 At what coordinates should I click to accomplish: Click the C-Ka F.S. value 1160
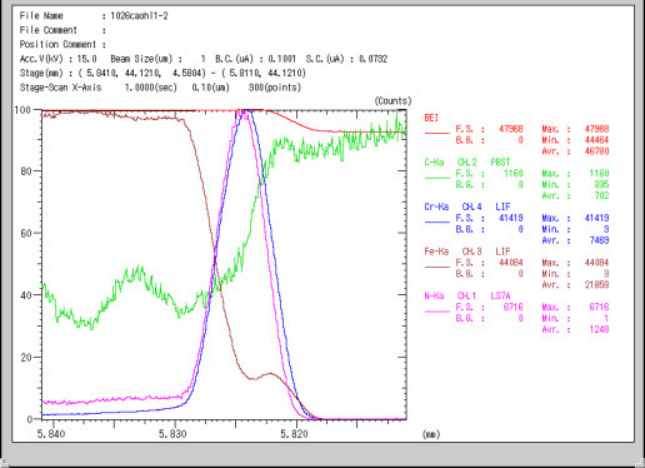pos(513,174)
